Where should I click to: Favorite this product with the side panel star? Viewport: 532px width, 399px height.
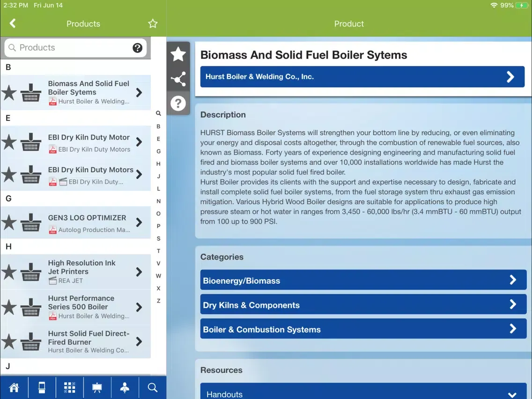click(178, 54)
